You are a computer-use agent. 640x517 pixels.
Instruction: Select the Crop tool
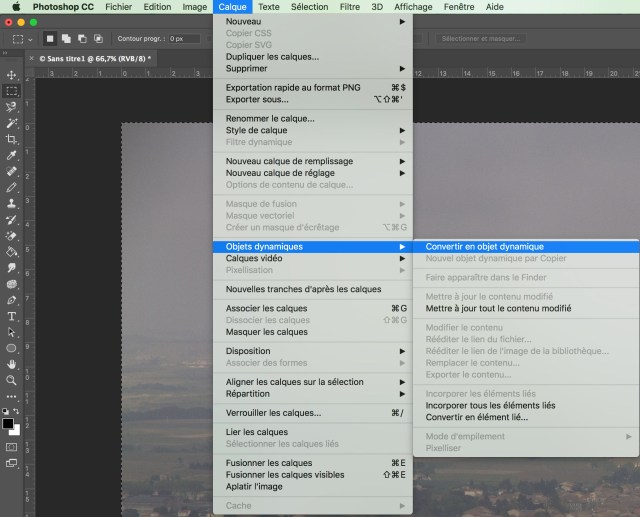(12, 139)
